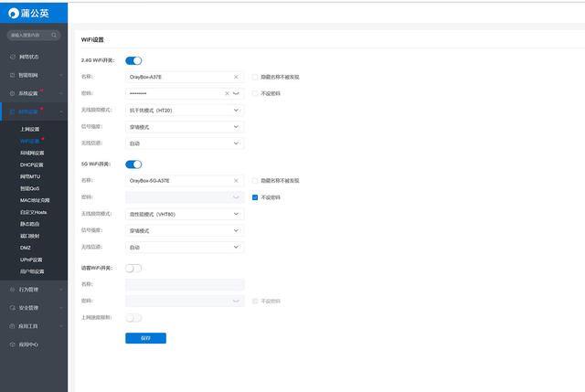Click the 蒲公英 logo in the header
The width and height of the screenshot is (585, 392).
(28, 14)
